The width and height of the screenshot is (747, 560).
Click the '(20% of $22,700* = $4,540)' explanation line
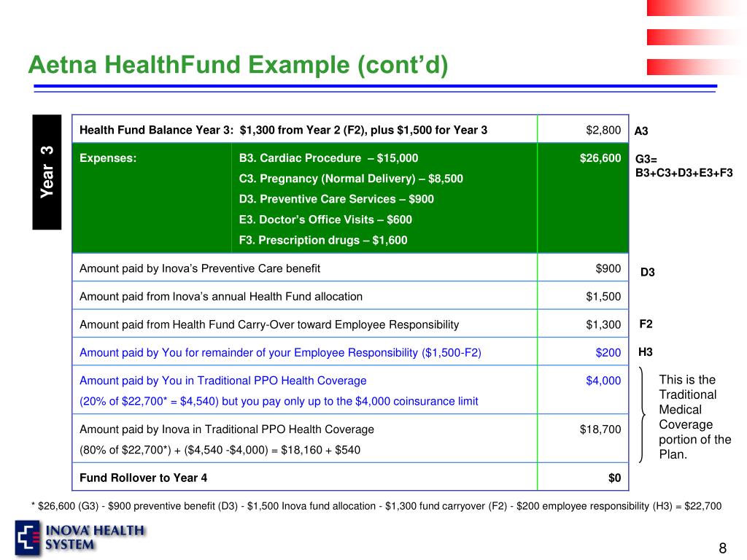point(279,402)
